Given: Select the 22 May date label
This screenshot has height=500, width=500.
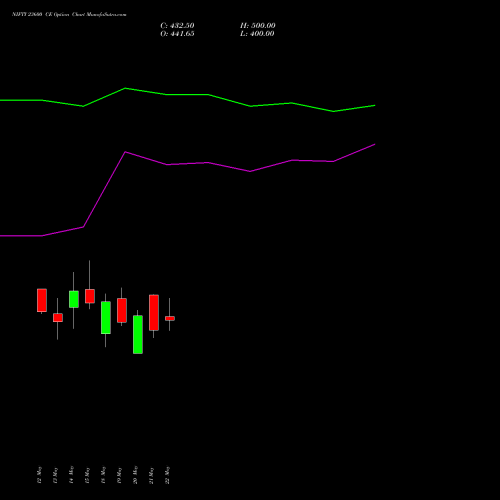Looking at the screenshot, I should (x=167, y=475).
